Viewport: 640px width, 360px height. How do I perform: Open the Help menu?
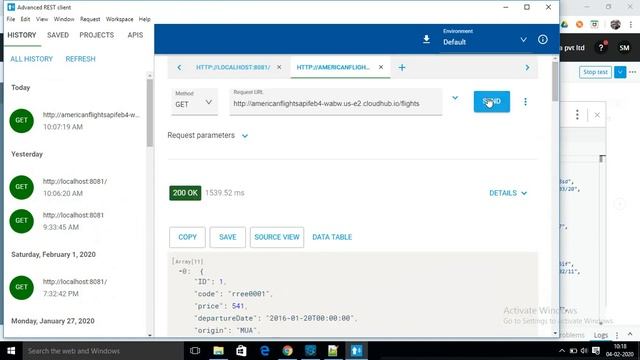(x=144, y=19)
